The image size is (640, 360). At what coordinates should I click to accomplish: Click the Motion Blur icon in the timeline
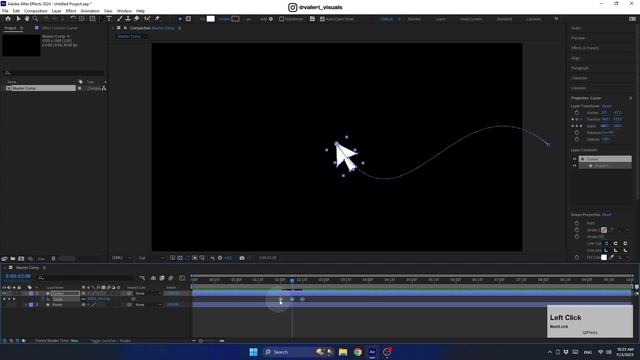click(171, 278)
